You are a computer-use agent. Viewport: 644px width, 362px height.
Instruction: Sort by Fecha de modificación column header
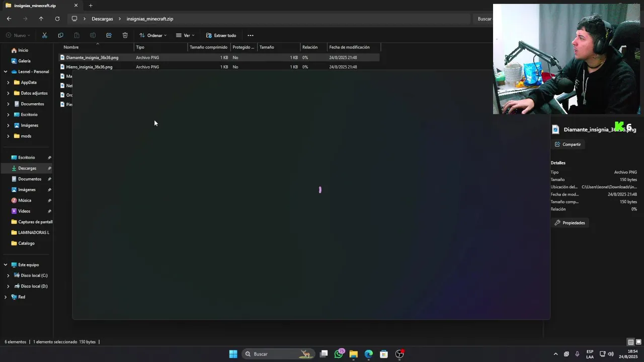(x=354, y=47)
